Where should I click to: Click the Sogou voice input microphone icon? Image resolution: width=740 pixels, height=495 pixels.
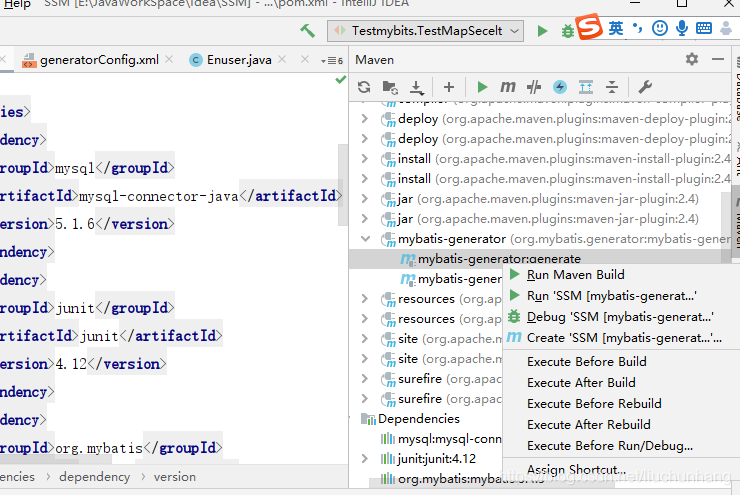(x=681, y=28)
